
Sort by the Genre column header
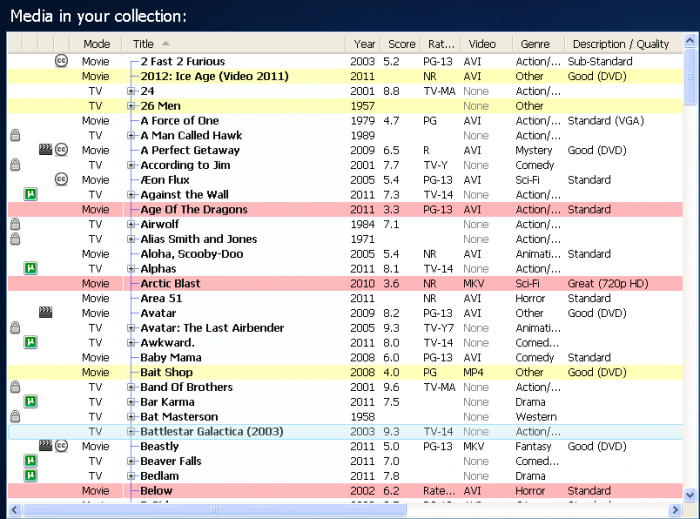click(539, 44)
